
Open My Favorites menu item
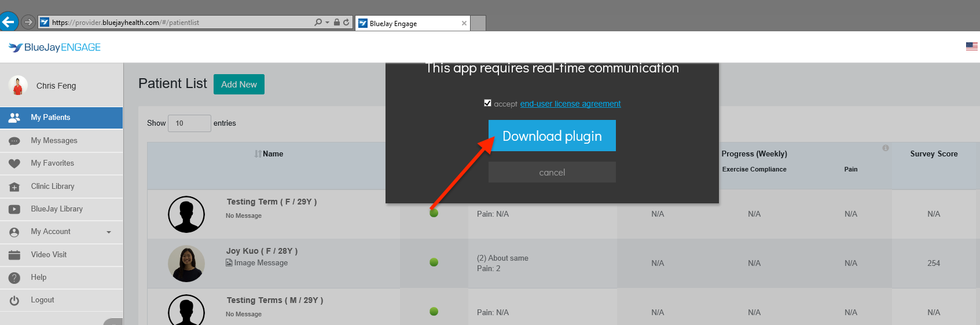(x=61, y=163)
